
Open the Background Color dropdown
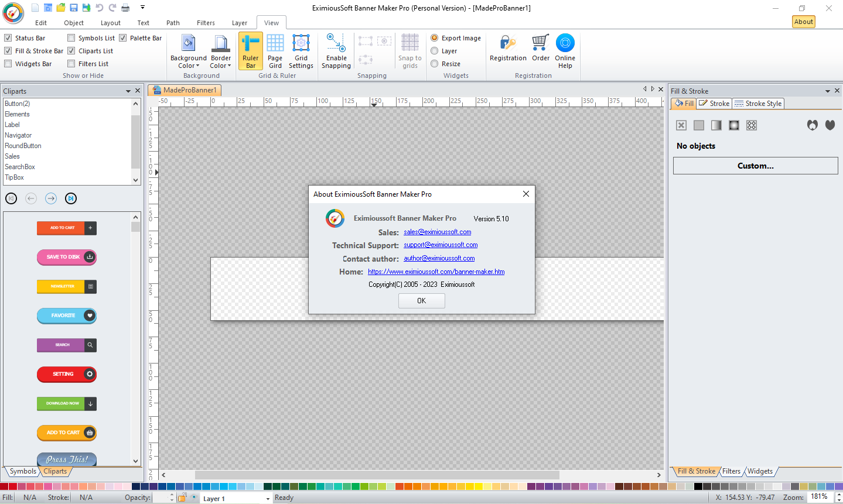pos(189,51)
